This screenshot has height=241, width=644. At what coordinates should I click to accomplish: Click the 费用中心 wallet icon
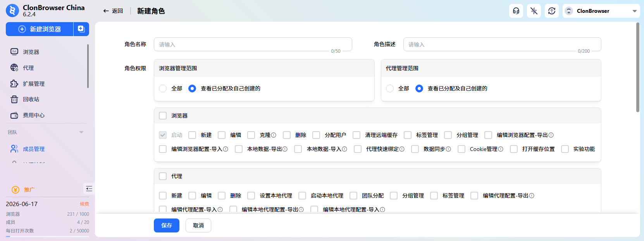(x=14, y=115)
